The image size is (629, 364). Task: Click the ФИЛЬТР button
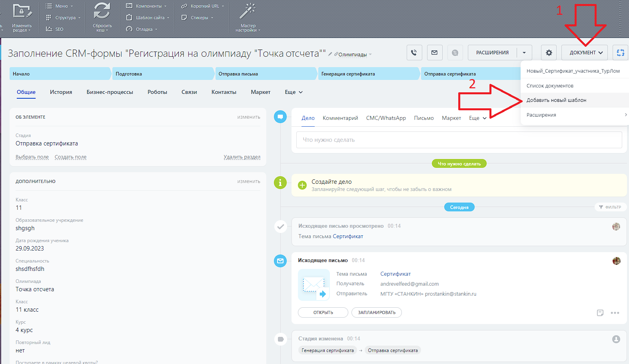pyautogui.click(x=610, y=207)
